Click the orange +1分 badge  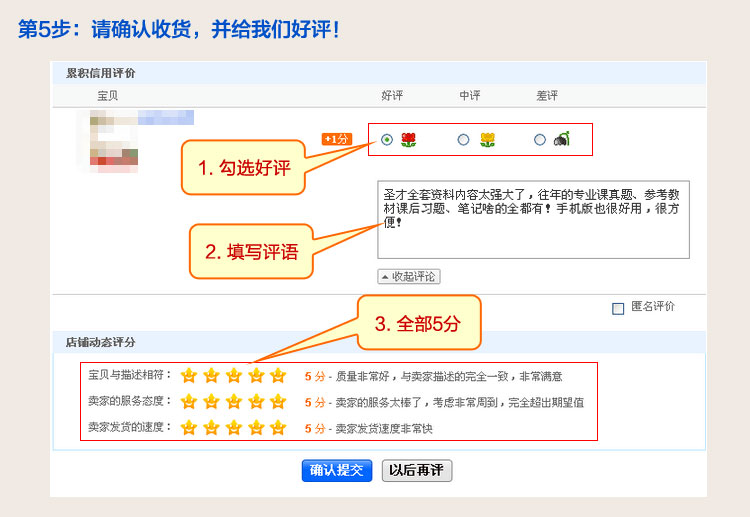coord(337,139)
